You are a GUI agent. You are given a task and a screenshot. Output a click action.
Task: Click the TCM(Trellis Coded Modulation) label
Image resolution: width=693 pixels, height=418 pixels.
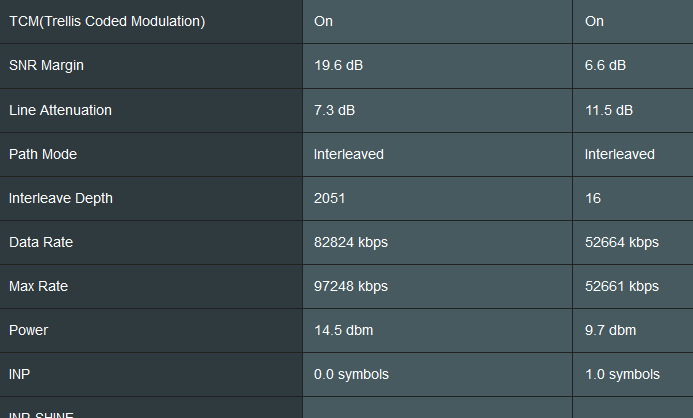coord(107,21)
